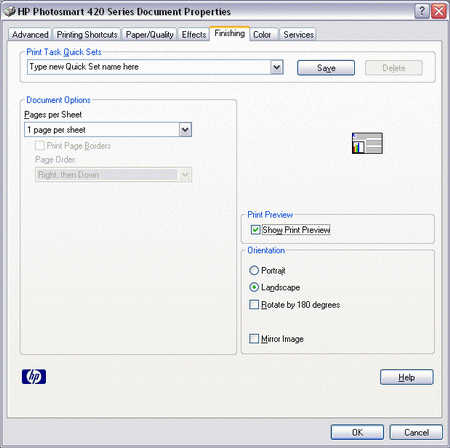Select the Portrait orientation radio button
This screenshot has height=448, width=450.
(254, 270)
